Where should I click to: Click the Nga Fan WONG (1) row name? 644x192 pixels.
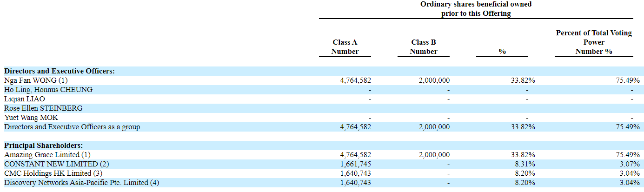coord(36,80)
